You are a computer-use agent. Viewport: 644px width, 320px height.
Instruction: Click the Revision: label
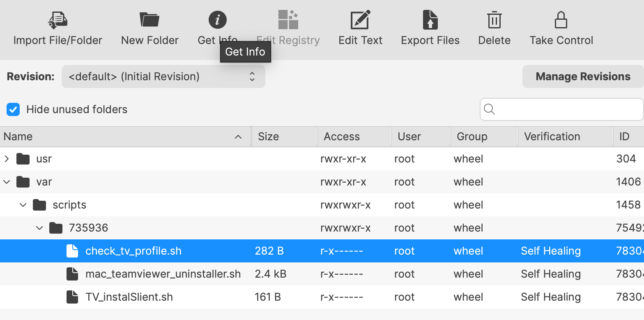(31, 77)
